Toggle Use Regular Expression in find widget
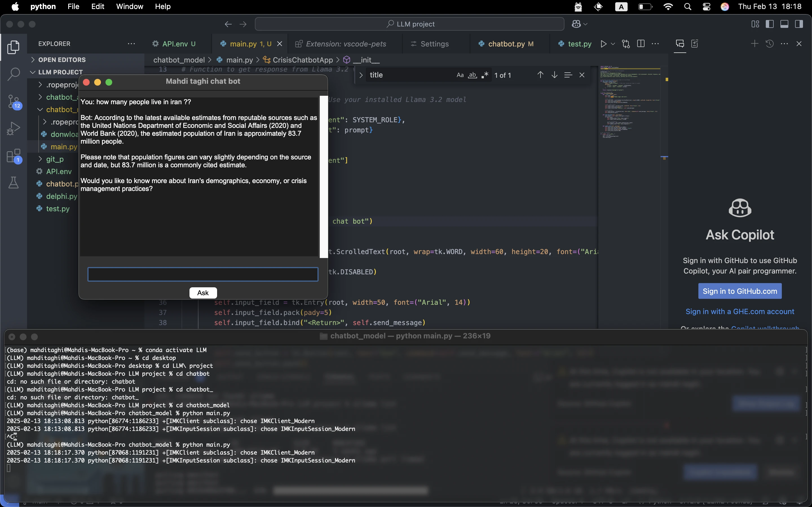Image resolution: width=812 pixels, height=507 pixels. [484, 75]
